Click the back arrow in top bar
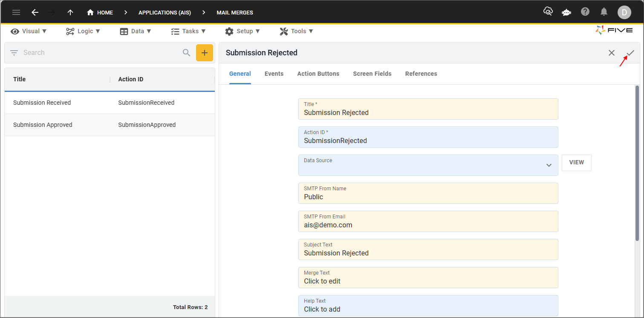The image size is (644, 318). pos(35,12)
